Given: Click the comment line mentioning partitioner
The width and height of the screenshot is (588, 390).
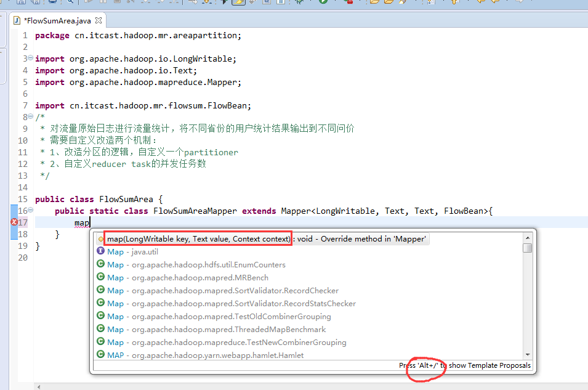Looking at the screenshot, I should click(139, 152).
